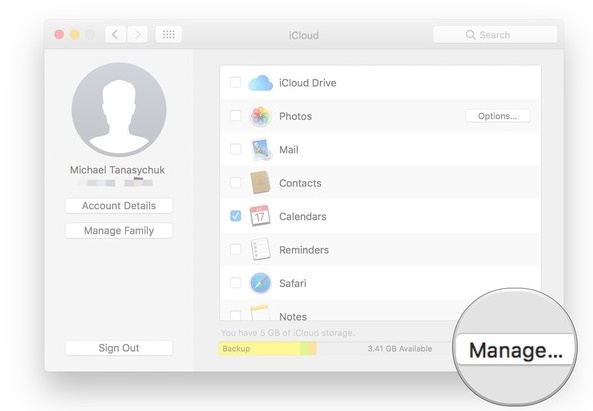Screen dimensions: 593x411
Task: Click the Notes notepad icon
Action: click(260, 313)
